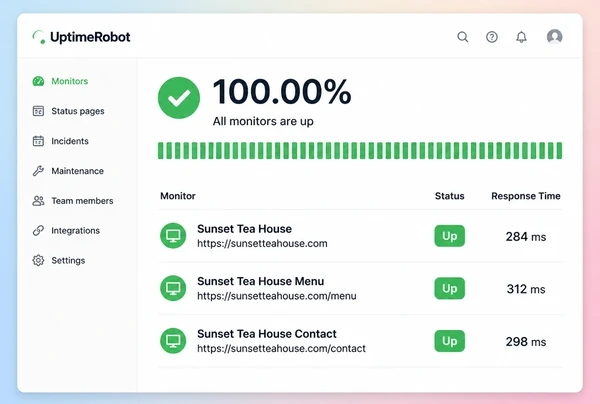This screenshot has height=404, width=600.
Task: Click the big green checkmark status icon
Action: tap(179, 98)
